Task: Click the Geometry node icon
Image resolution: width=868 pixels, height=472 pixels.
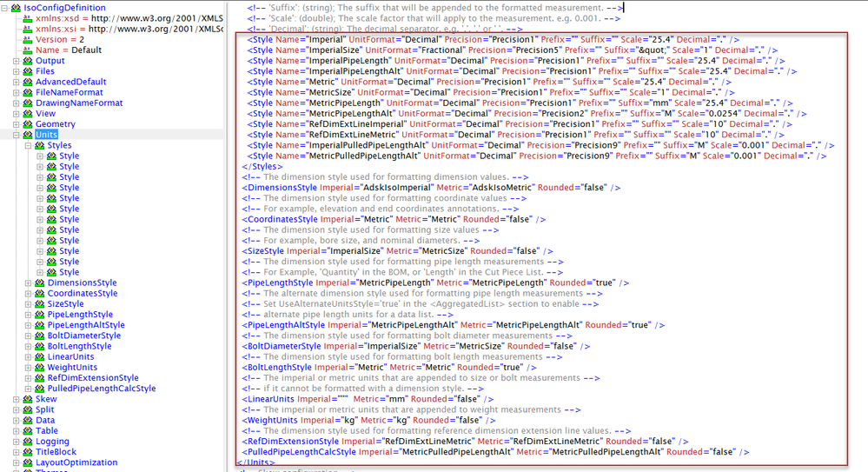Action: click(x=27, y=124)
